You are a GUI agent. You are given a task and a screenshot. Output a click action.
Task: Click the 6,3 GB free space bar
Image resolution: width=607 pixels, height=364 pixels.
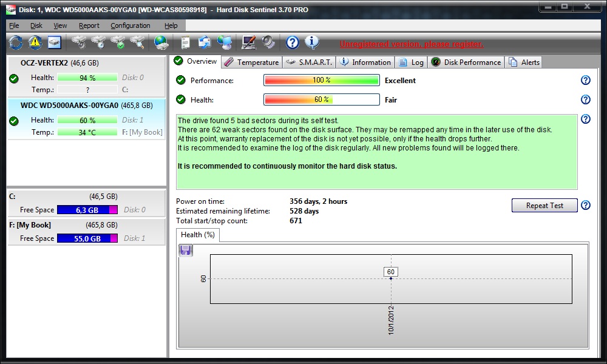pyautogui.click(x=87, y=210)
